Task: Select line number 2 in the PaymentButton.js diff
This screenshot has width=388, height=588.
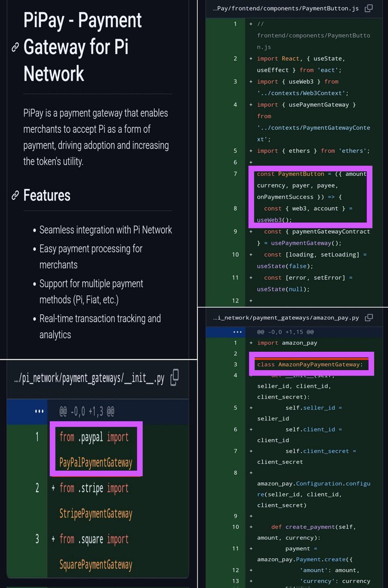Action: 235,59
